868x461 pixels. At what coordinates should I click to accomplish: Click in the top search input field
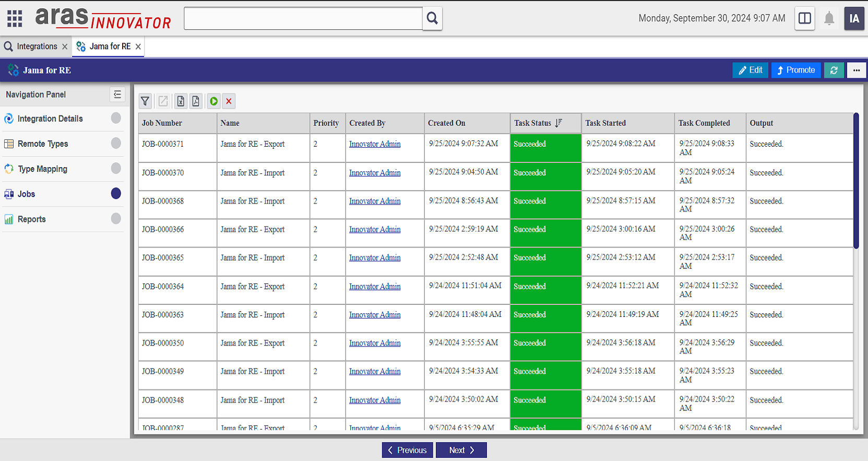(303, 18)
